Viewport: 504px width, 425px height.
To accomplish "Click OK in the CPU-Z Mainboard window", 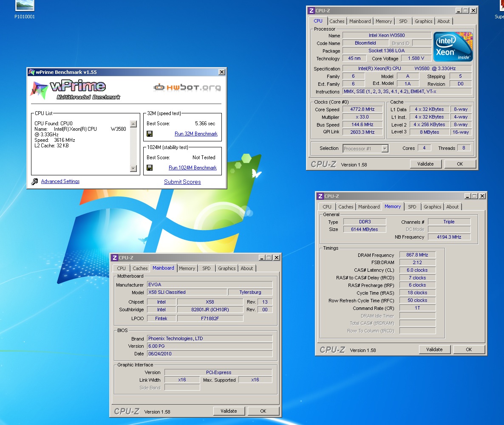I will pyautogui.click(x=263, y=411).
